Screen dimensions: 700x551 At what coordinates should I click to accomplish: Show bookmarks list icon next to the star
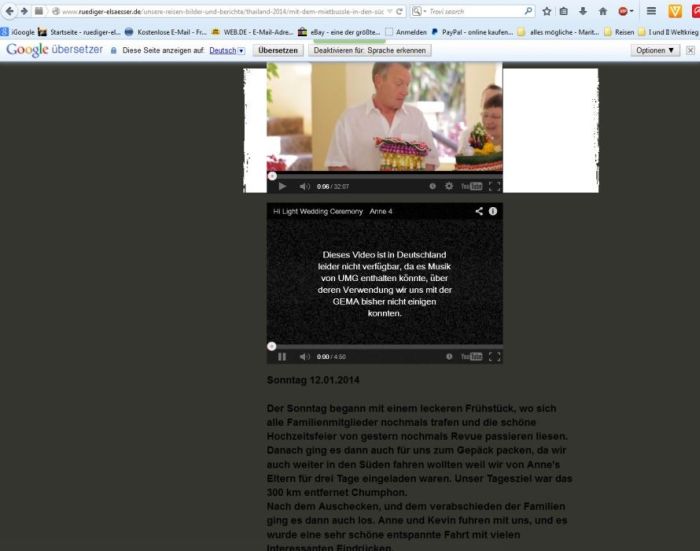[564, 12]
